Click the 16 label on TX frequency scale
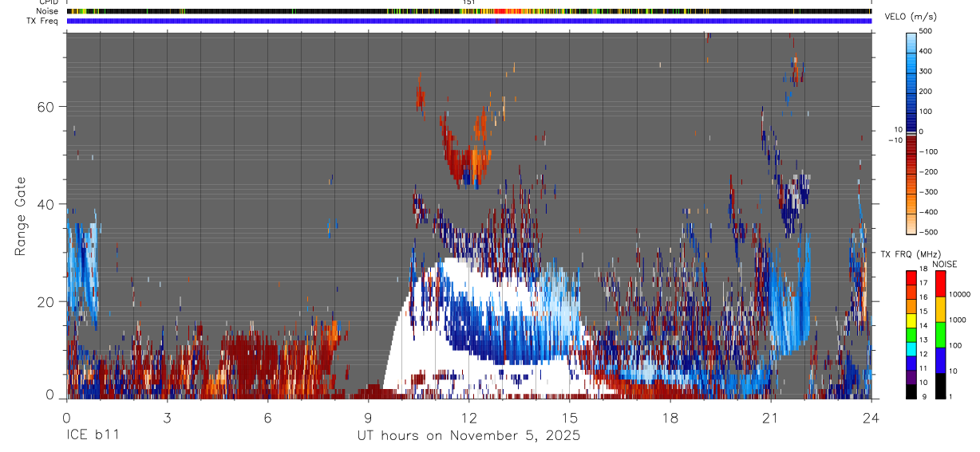 [x=923, y=299]
